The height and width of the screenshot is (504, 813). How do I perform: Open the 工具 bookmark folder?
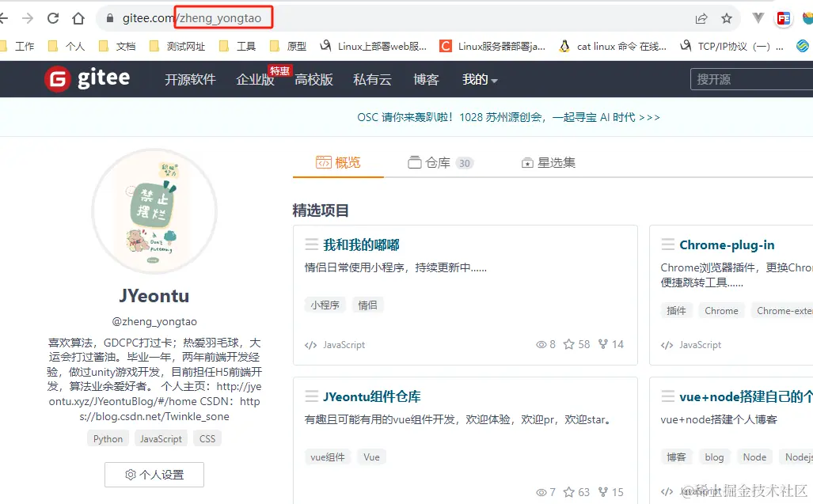tap(237, 47)
